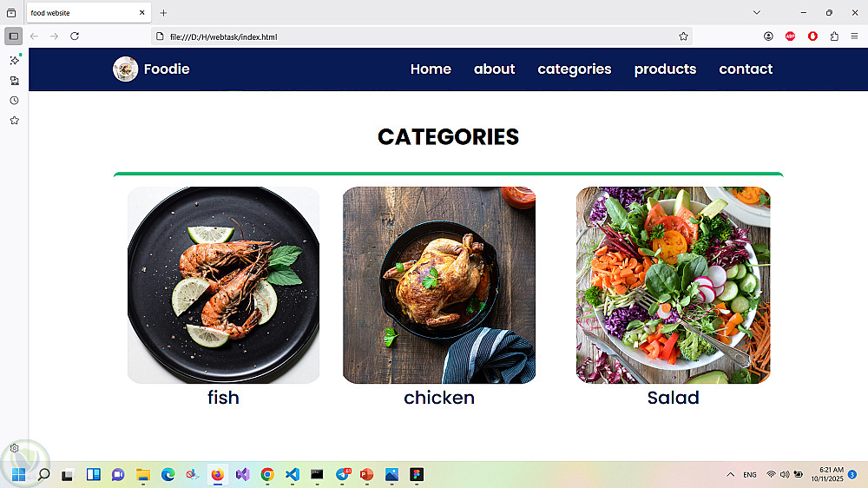Open the history clock icon in sidebar
Image resolution: width=868 pixels, height=488 pixels.
point(15,101)
